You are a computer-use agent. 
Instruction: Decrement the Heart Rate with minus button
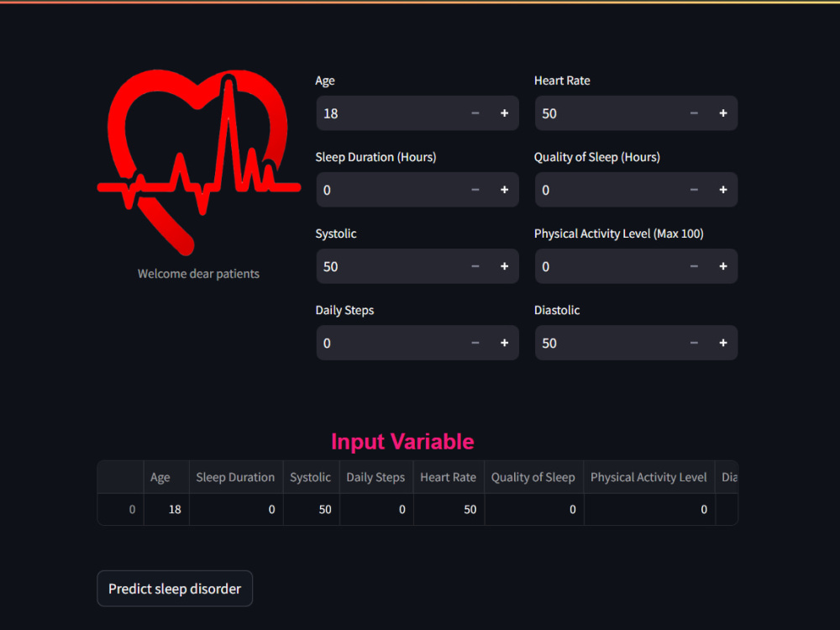(694, 113)
